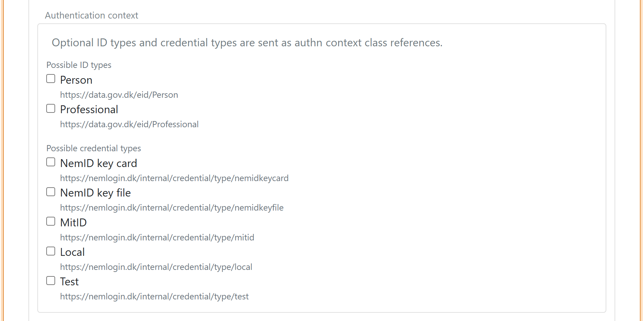Enable the NemID key file option

tap(50, 191)
